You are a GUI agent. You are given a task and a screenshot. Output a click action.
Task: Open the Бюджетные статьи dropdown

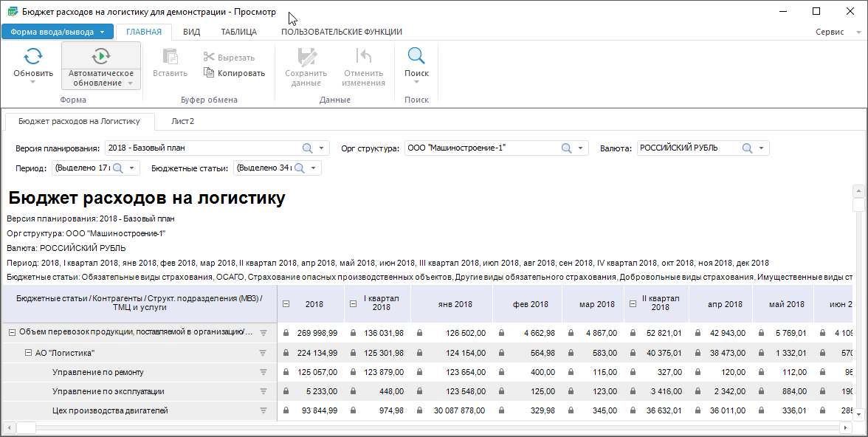coord(314,168)
